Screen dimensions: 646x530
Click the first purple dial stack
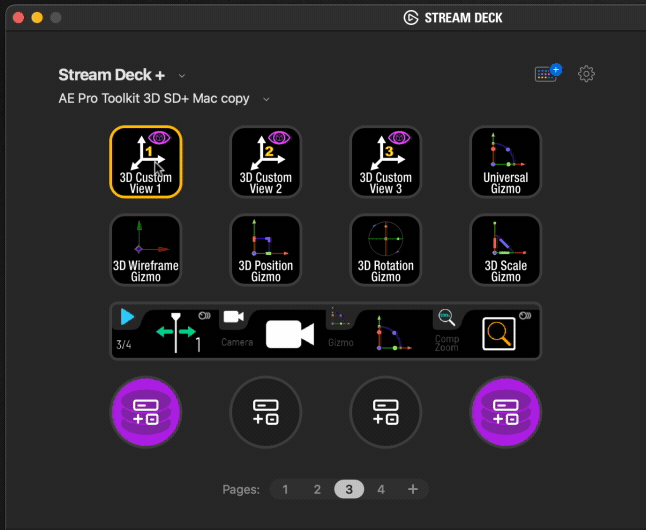tap(146, 412)
